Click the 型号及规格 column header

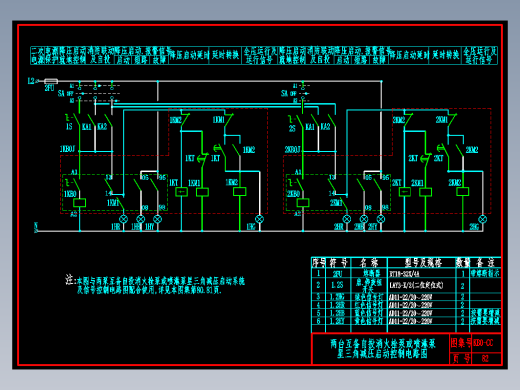point(423,263)
